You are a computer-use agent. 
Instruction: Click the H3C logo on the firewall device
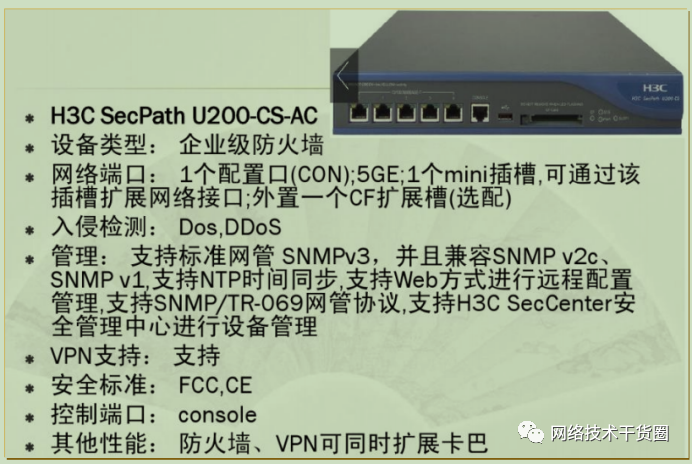(x=654, y=88)
